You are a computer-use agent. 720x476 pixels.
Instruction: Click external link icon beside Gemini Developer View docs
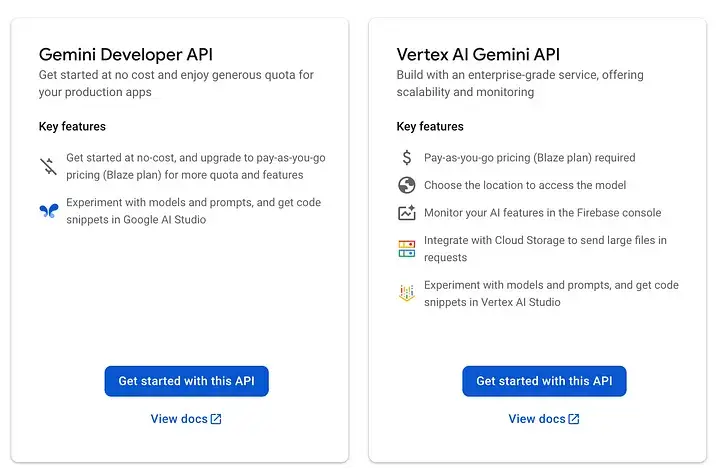click(216, 419)
